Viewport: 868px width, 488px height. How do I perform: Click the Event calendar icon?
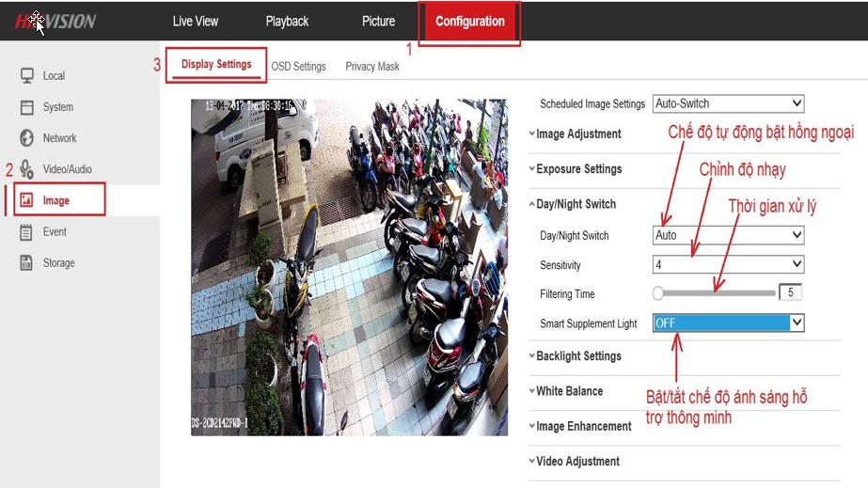coord(27,231)
